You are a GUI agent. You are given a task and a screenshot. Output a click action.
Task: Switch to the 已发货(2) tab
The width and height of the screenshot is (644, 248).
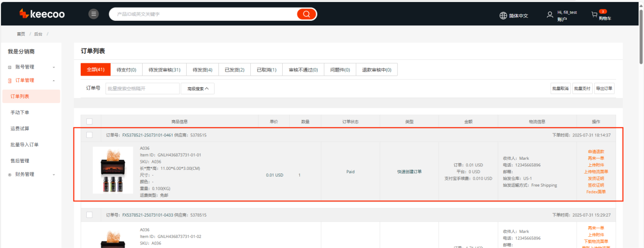[x=234, y=70]
